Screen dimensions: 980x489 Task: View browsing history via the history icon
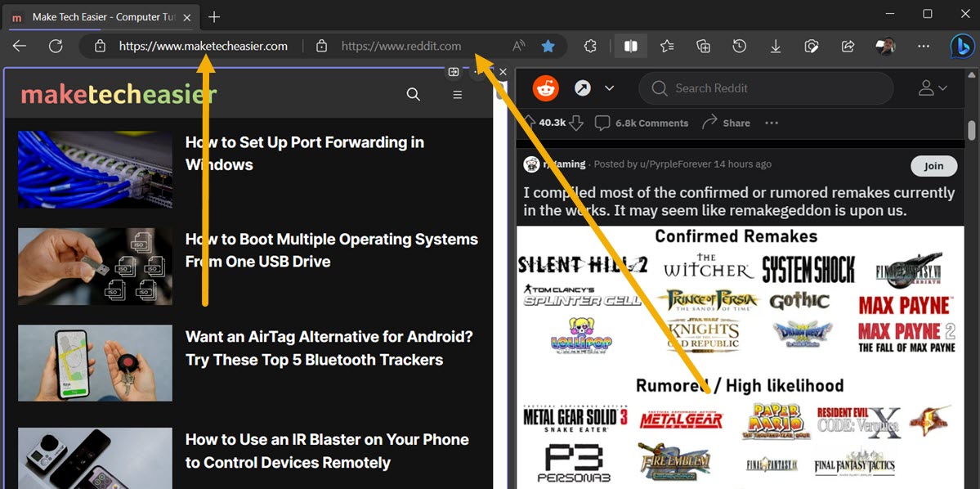[x=739, y=47]
